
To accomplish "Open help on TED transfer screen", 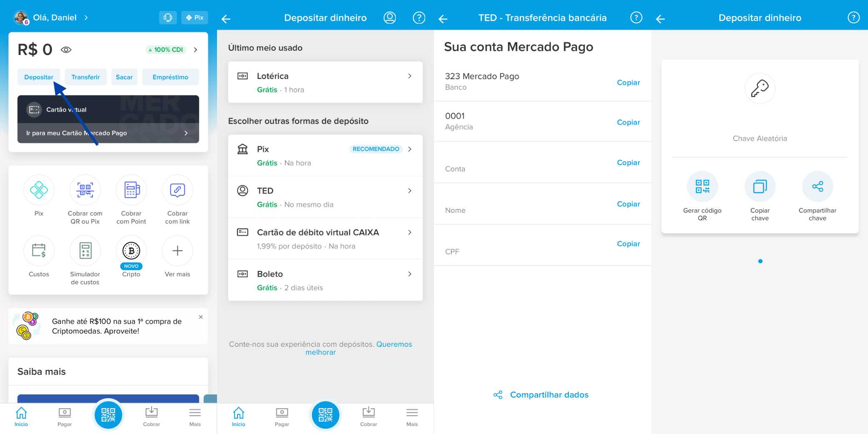I will point(636,17).
